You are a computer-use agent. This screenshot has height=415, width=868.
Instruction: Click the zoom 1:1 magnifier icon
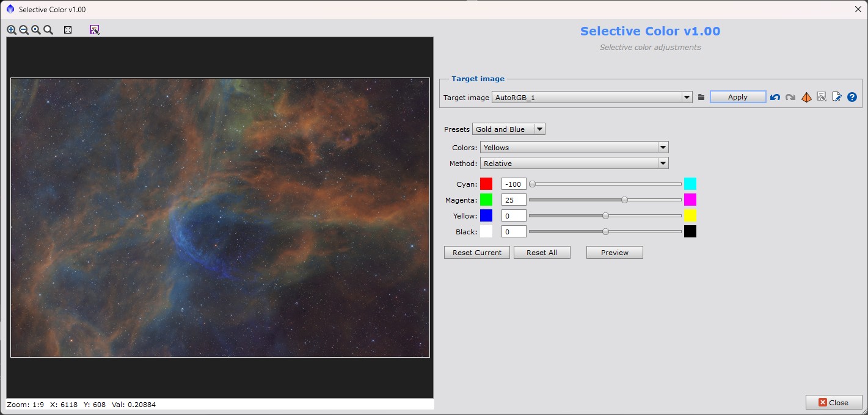click(36, 30)
